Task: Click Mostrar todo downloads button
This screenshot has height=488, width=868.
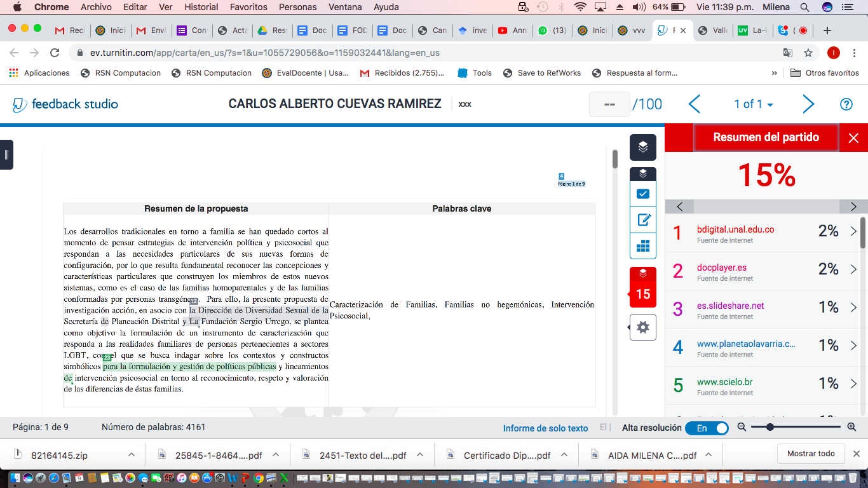Action: [x=811, y=454]
